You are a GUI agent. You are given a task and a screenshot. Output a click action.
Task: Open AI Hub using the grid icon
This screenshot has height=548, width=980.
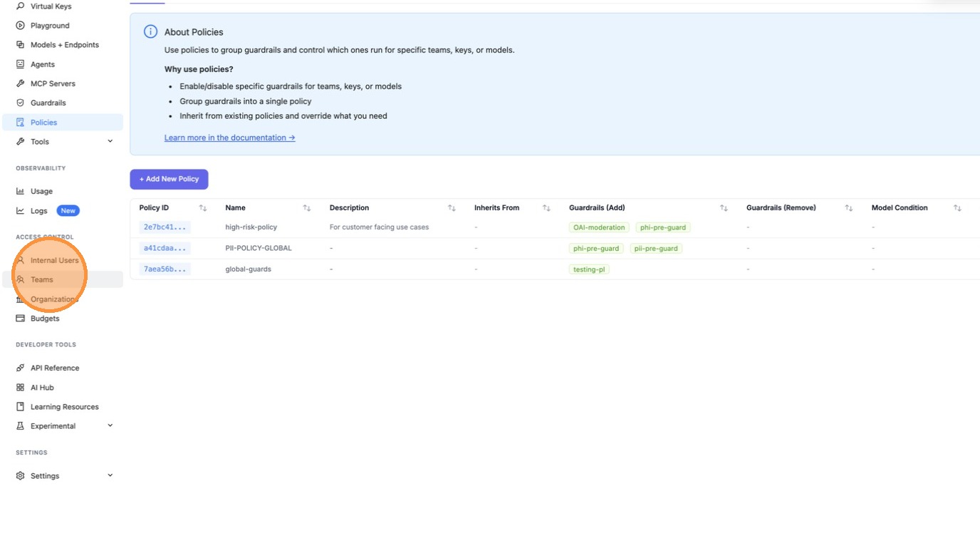click(x=20, y=388)
